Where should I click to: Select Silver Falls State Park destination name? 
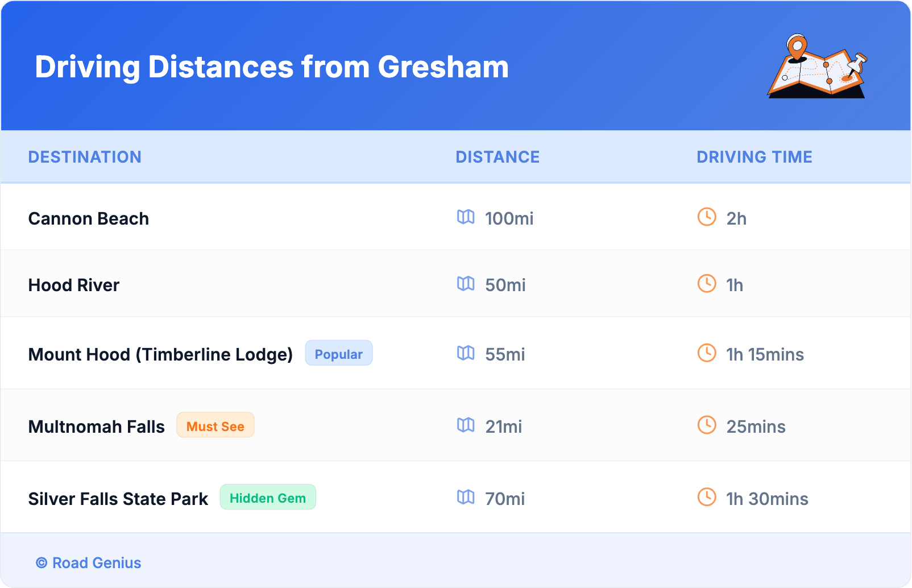tap(118, 499)
